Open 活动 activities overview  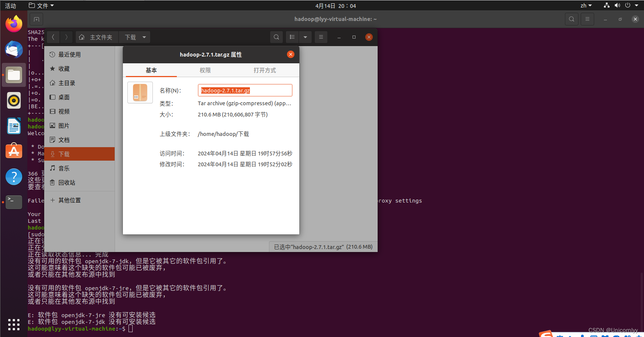pyautogui.click(x=10, y=6)
